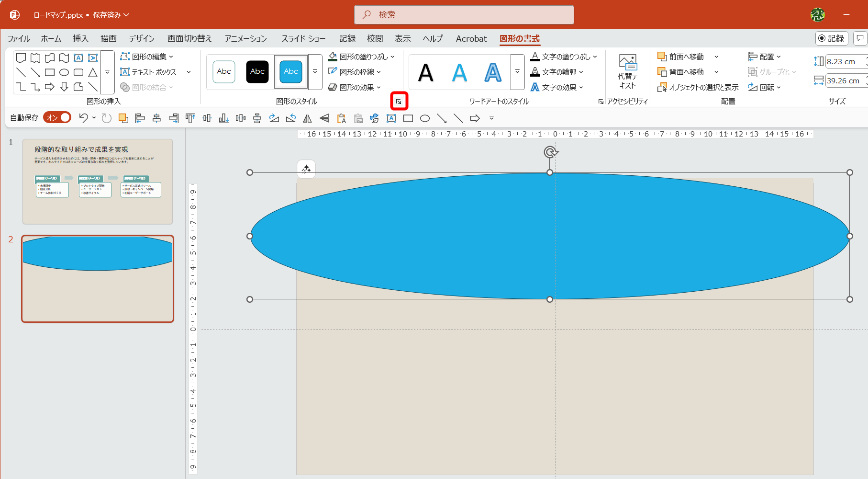Viewport: 868px width, 479px height.
Task: Click the paste text-only clipboard icon
Action: click(341, 118)
